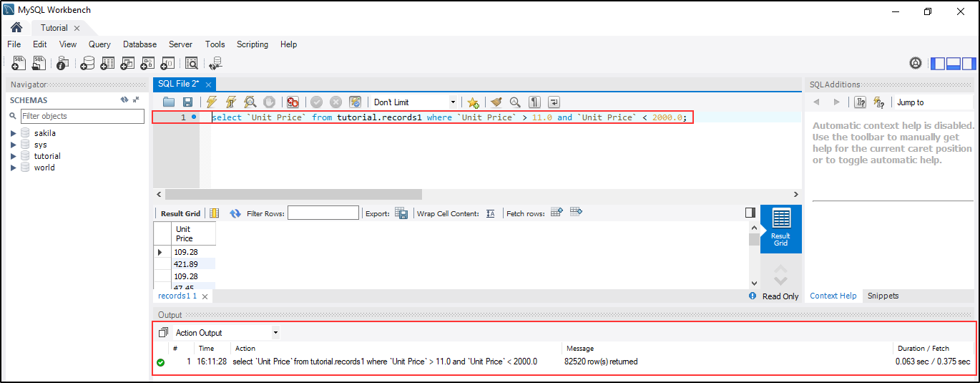Toggle the right sidebar panel
The height and width of the screenshot is (383, 980).
click(x=968, y=63)
